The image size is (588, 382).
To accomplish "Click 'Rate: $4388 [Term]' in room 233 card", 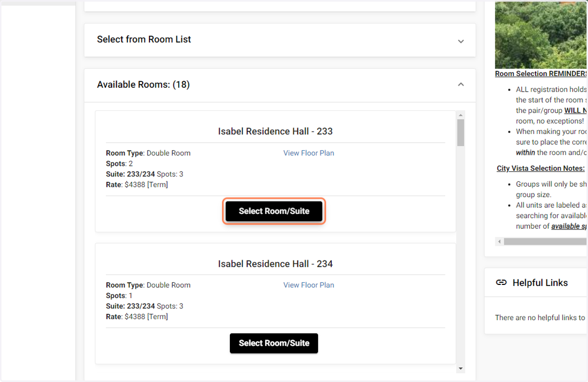I will point(137,185).
